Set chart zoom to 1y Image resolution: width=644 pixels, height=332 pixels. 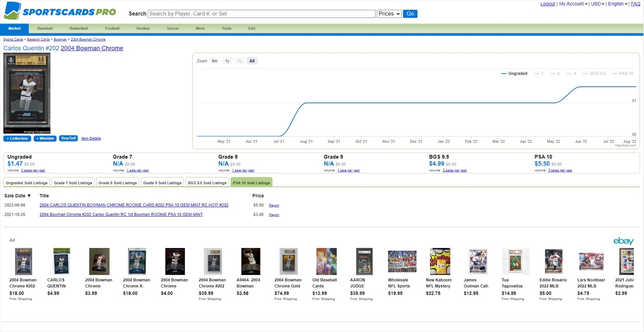(x=227, y=61)
